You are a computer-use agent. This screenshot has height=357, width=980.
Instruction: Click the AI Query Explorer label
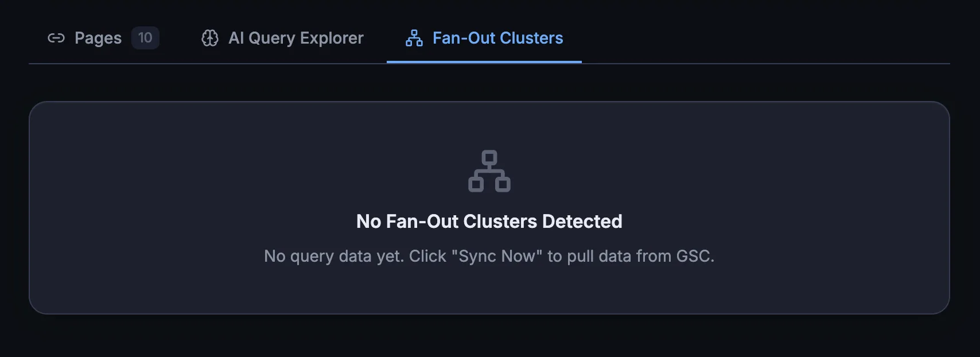(295, 38)
